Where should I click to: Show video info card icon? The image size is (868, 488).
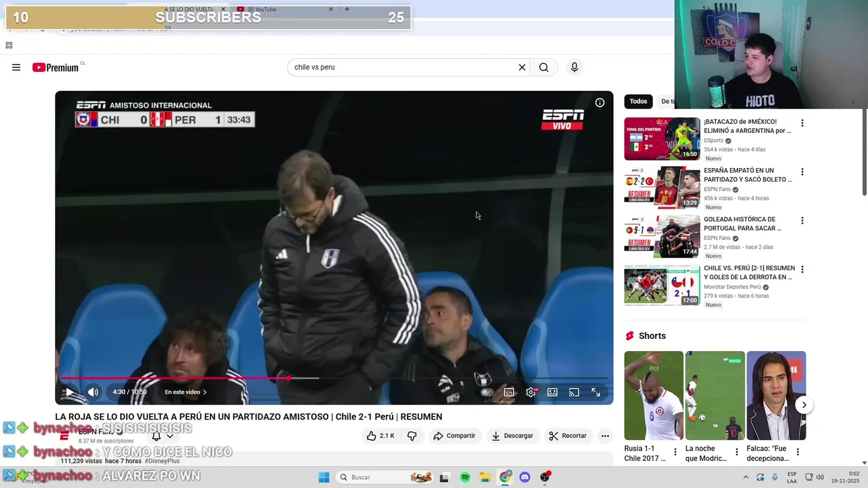599,103
